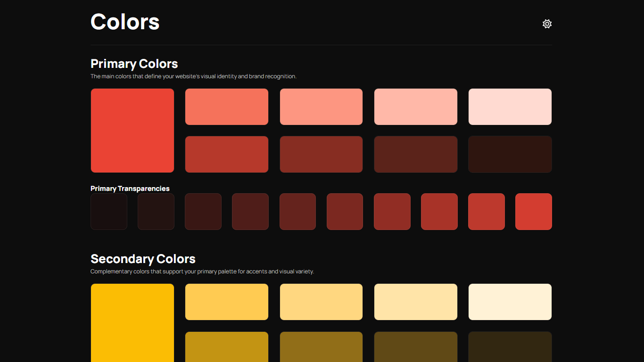Click the large yellow secondary base swatch
644x362 pixels.
(x=132, y=323)
